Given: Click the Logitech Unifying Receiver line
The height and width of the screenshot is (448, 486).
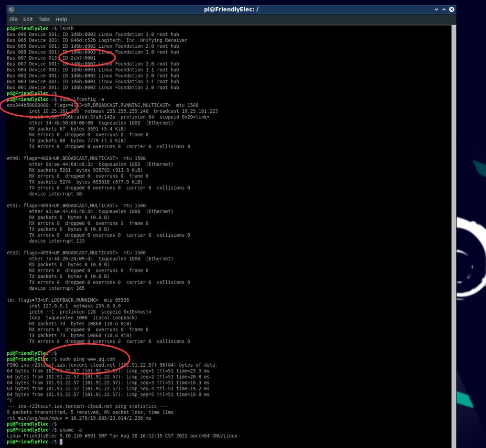Looking at the screenshot, I should [97, 40].
